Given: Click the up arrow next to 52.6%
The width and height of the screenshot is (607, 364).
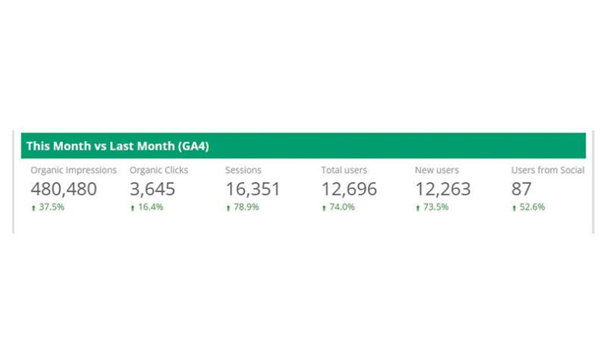Looking at the screenshot, I should click(514, 208).
